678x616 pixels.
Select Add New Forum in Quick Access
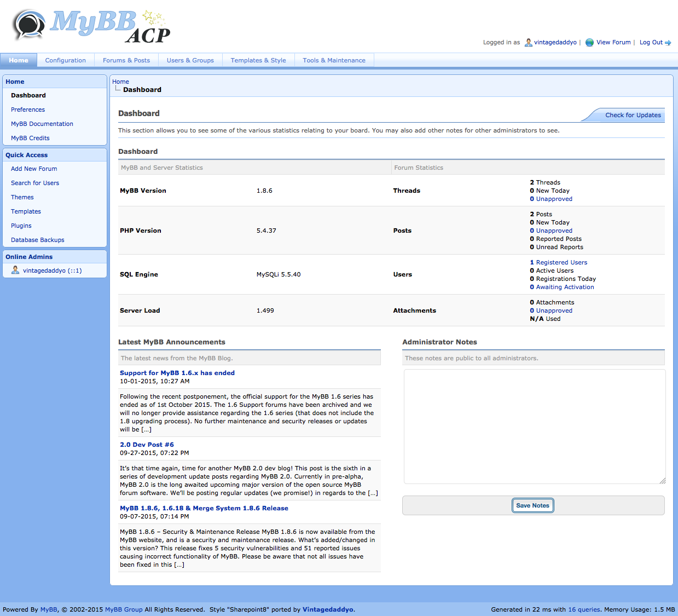[34, 169]
